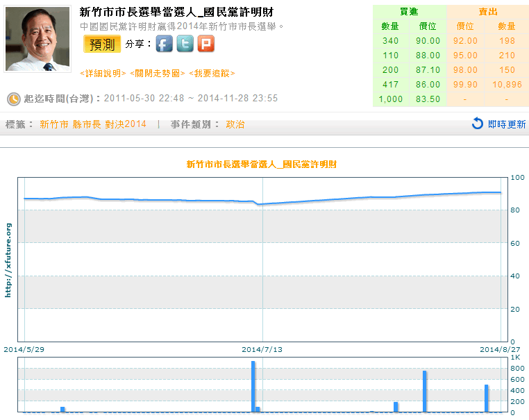Click the 預測 predict button
The width and height of the screenshot is (529, 420).
[x=102, y=44]
